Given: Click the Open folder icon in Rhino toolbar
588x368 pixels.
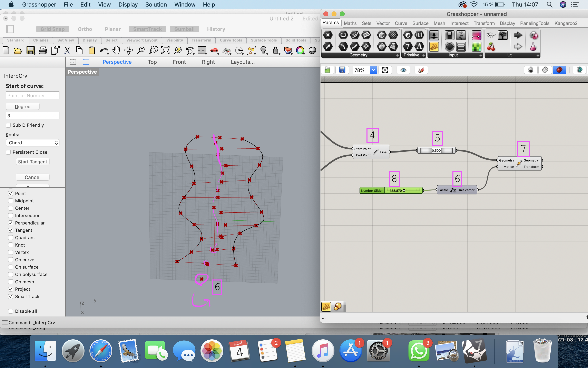Looking at the screenshot, I should [18, 51].
